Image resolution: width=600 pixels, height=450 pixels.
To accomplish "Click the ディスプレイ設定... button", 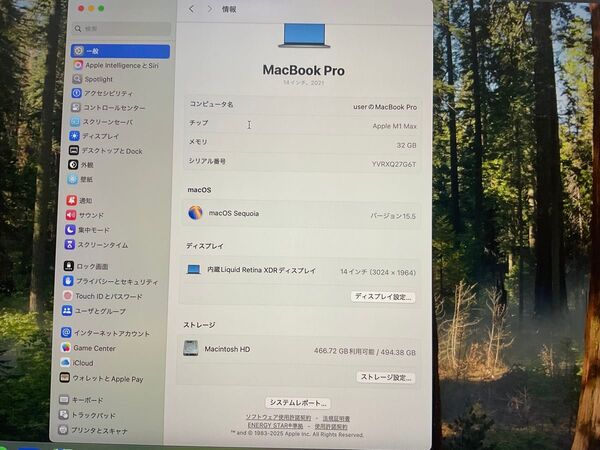I will [x=383, y=297].
